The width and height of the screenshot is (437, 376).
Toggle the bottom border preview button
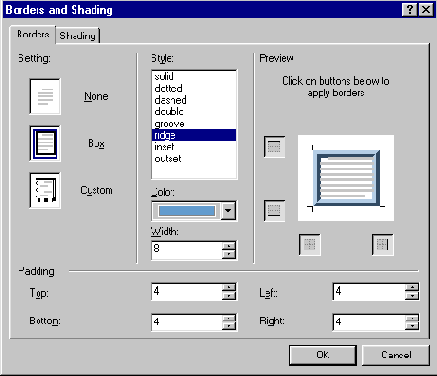(274, 210)
